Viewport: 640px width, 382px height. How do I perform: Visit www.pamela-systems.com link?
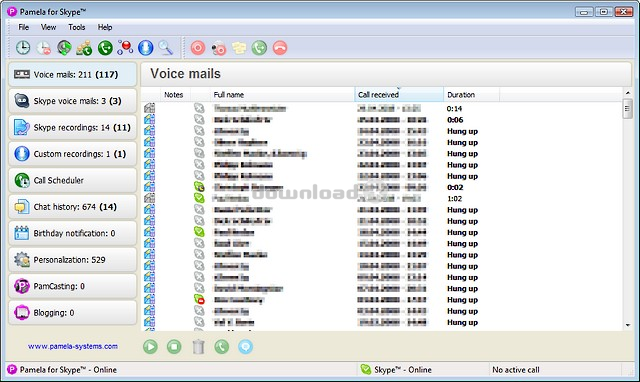(x=73, y=346)
